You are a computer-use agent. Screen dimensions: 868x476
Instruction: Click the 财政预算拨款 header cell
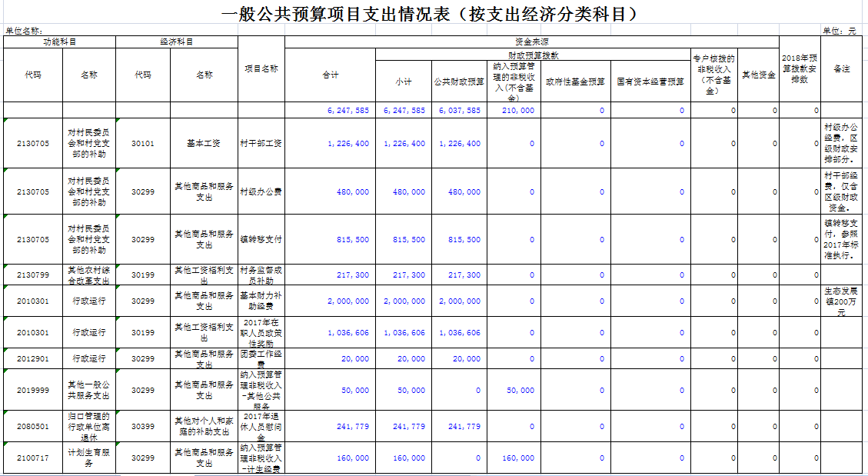tap(534, 55)
